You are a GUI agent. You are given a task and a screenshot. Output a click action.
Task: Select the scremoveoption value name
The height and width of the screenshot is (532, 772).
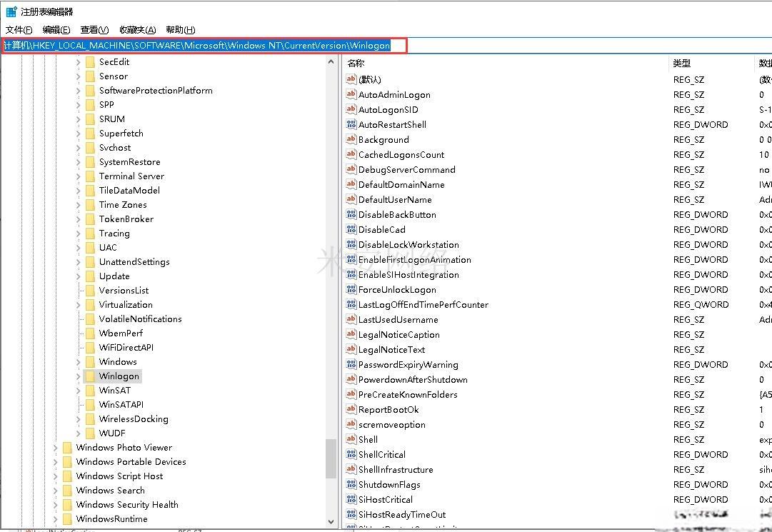click(x=392, y=425)
